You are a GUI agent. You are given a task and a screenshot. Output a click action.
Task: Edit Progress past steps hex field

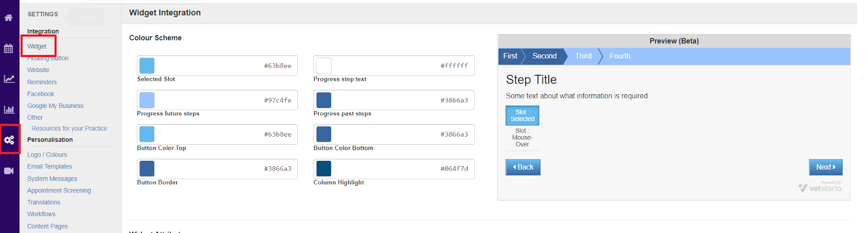pos(394,100)
